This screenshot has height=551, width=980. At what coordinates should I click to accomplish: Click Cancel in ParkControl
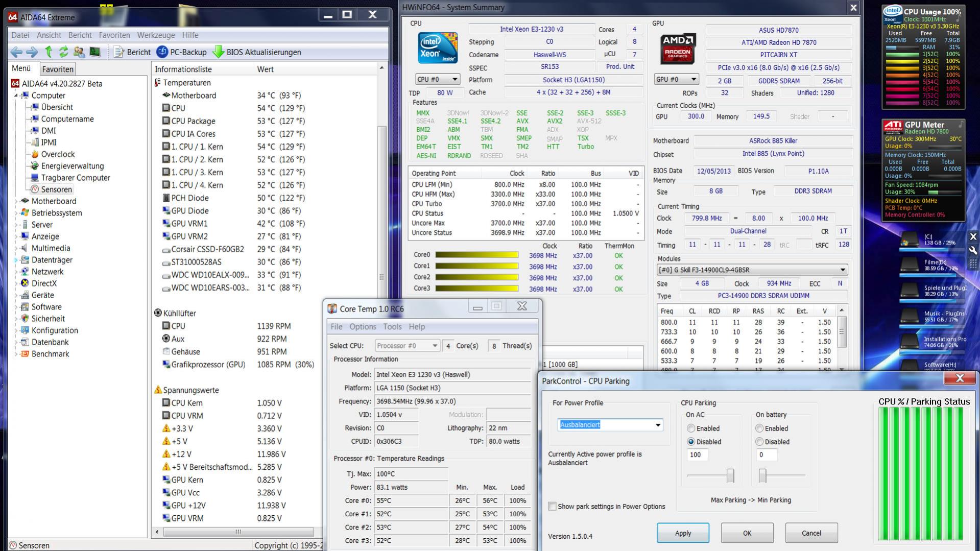click(811, 533)
